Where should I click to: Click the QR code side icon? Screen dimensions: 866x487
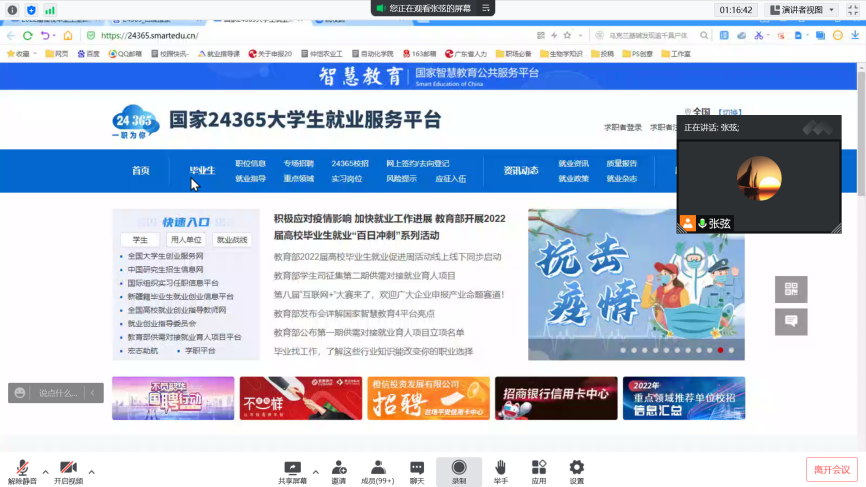coord(791,289)
